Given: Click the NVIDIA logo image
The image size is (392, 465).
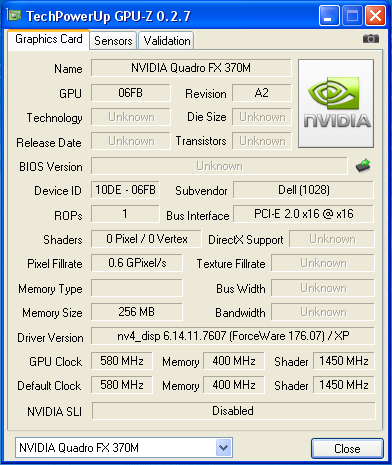Looking at the screenshot, I should tap(336, 104).
